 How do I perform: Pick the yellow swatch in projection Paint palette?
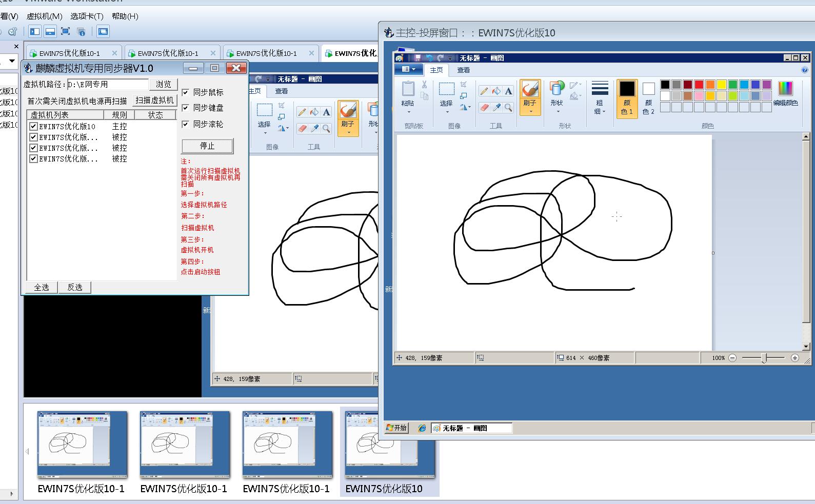click(x=722, y=85)
